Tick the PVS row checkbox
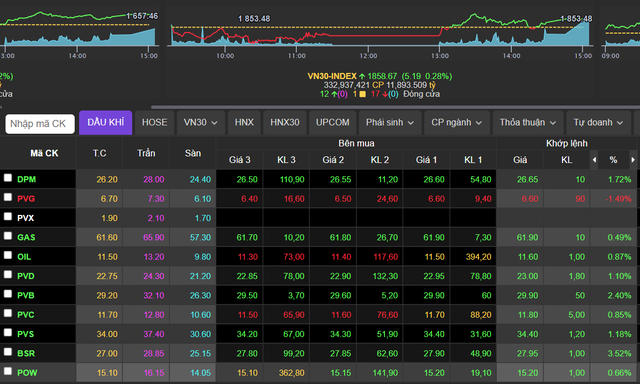Viewport: 640px width, 384px height. click(x=8, y=333)
